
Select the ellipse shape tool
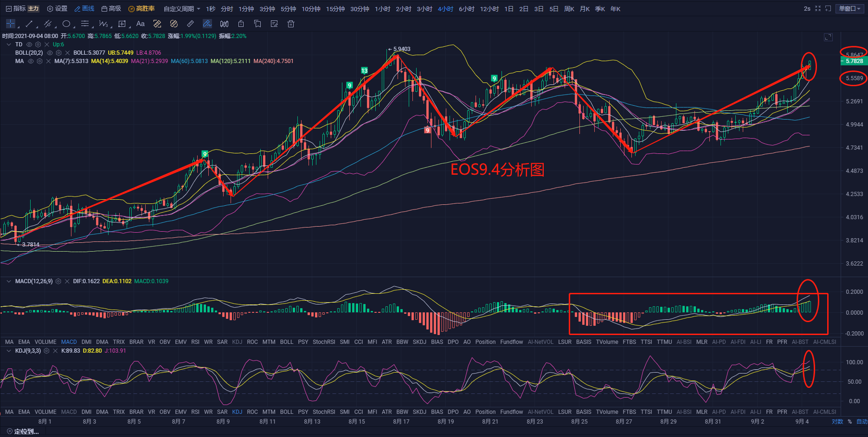66,24
